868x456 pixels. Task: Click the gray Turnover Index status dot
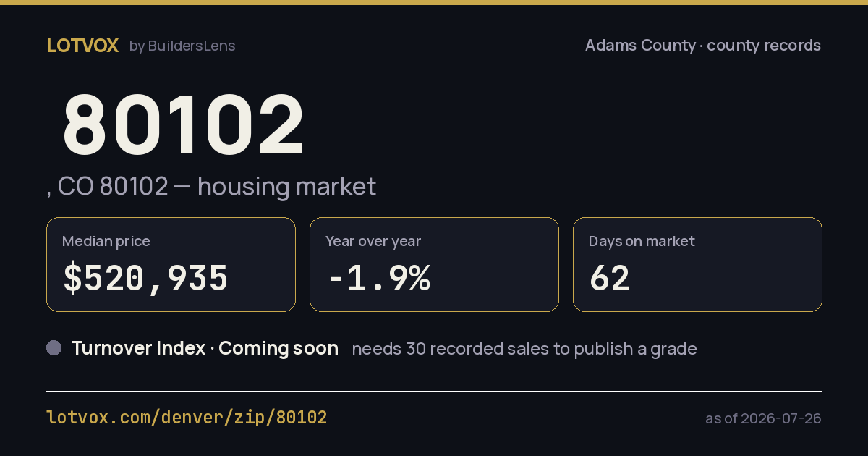click(54, 348)
